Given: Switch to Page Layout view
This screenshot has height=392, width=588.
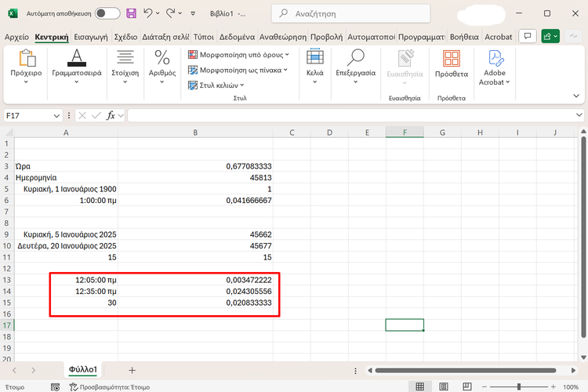Looking at the screenshot, I should pyautogui.click(x=444, y=387).
